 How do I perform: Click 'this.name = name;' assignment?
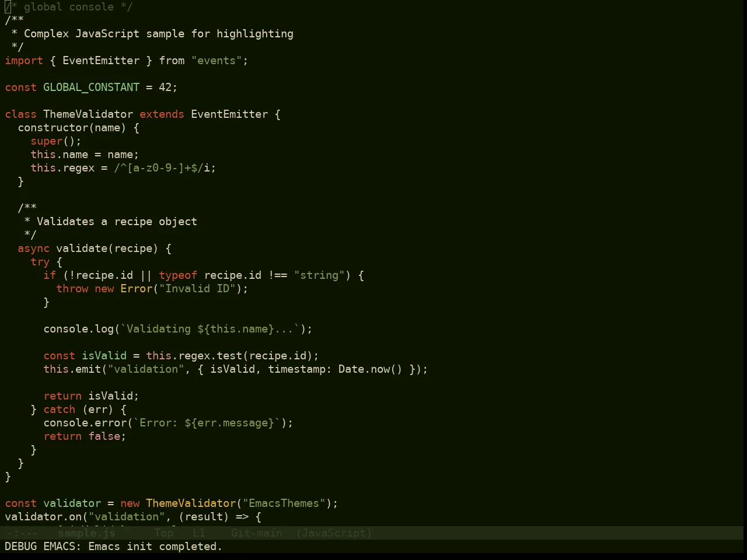point(85,155)
